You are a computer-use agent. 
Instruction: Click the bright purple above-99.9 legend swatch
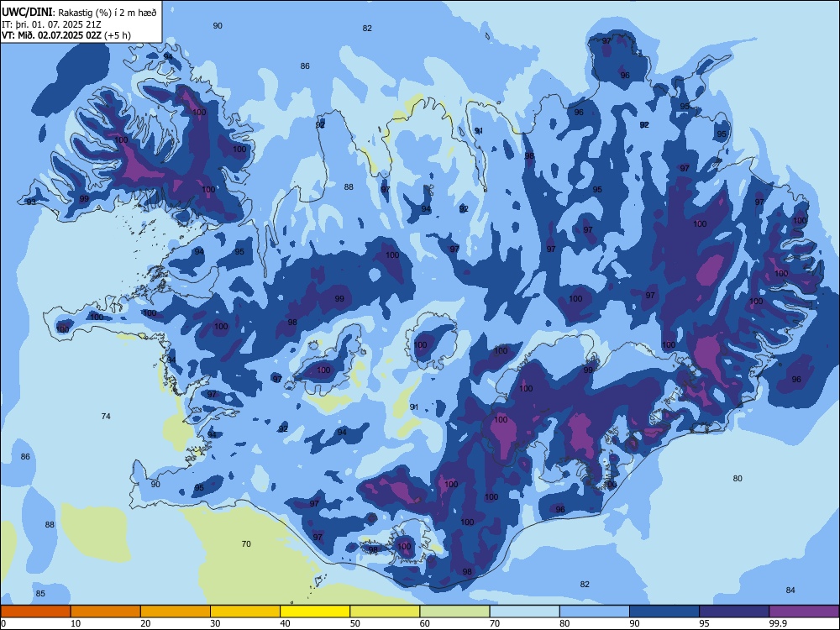(804, 612)
